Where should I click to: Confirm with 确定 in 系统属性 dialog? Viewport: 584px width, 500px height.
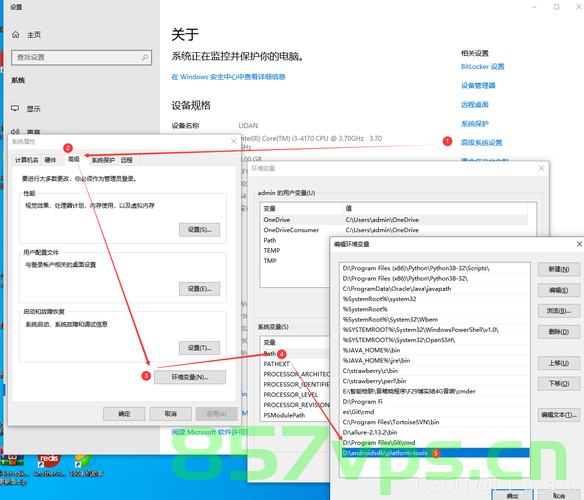[124, 414]
